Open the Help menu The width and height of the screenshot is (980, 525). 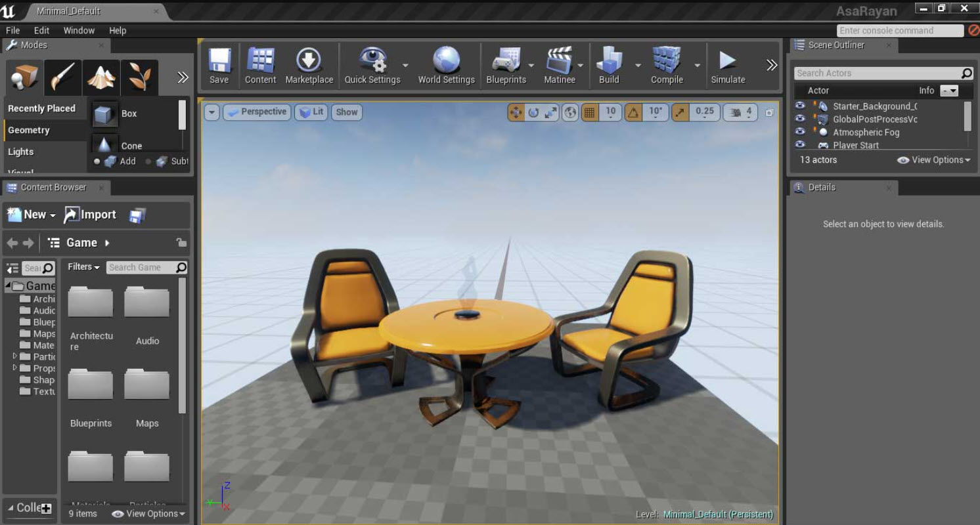[x=118, y=31]
